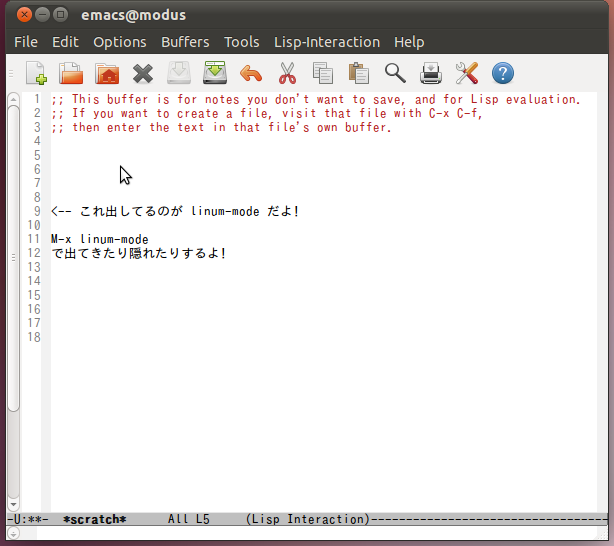
Task: Paste with the clipboard icon
Action: click(x=359, y=73)
